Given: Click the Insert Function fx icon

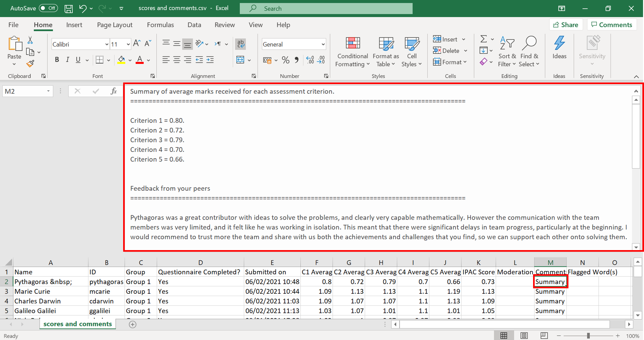Looking at the screenshot, I should click(x=113, y=91).
